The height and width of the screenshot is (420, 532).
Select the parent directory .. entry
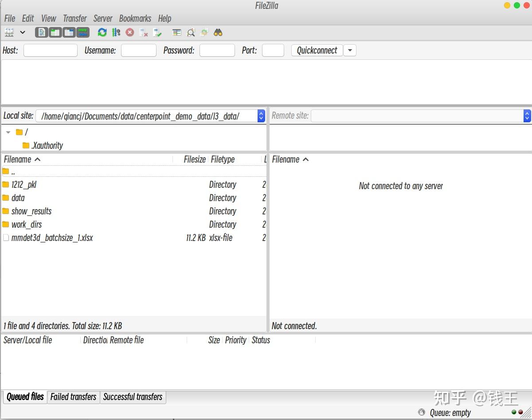[133, 171]
